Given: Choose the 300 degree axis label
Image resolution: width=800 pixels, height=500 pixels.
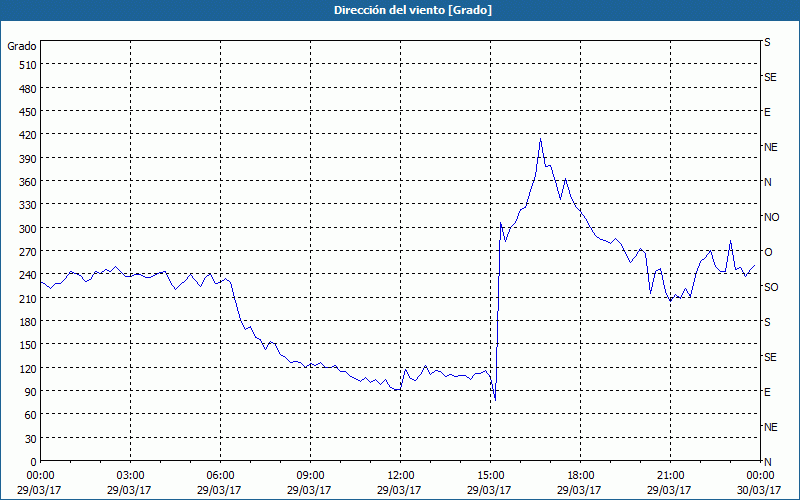Looking at the screenshot, I should tap(28, 229).
